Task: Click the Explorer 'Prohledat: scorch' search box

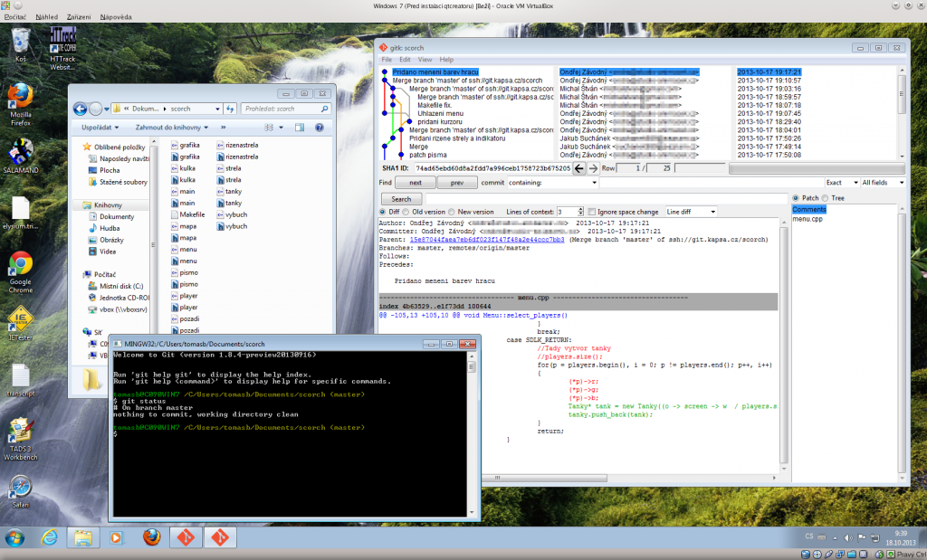Action: 285,109
